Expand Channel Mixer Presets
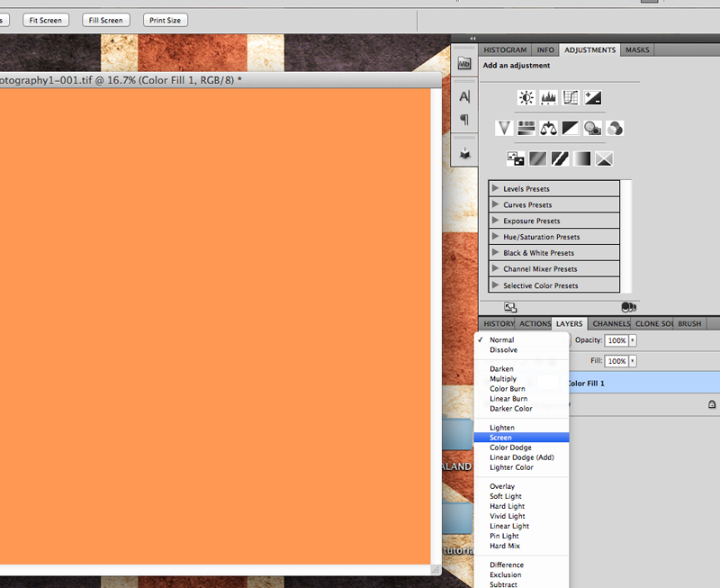 pos(495,268)
